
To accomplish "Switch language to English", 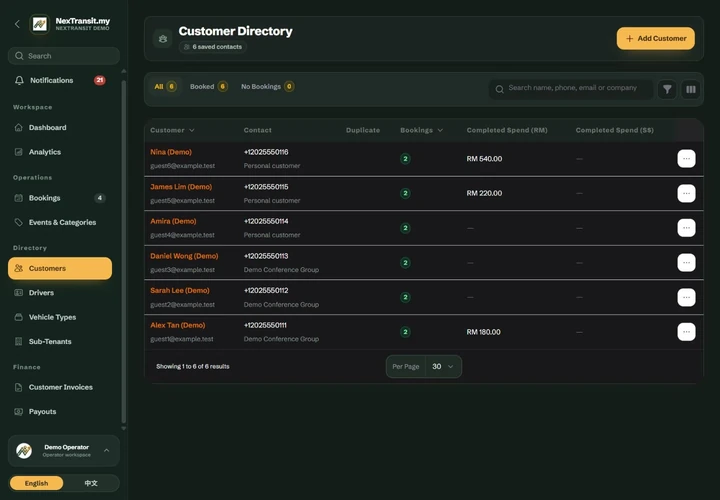I will click(36, 483).
